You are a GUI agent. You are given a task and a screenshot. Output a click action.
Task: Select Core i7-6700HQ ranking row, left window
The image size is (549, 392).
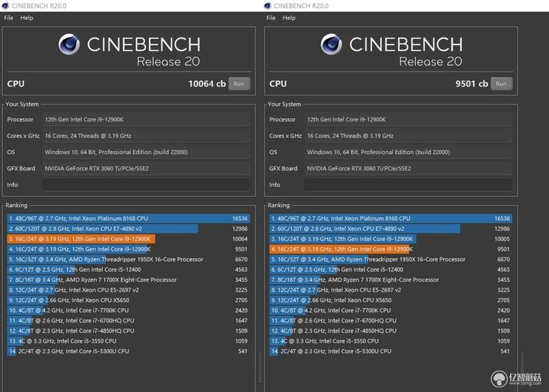coord(128,321)
